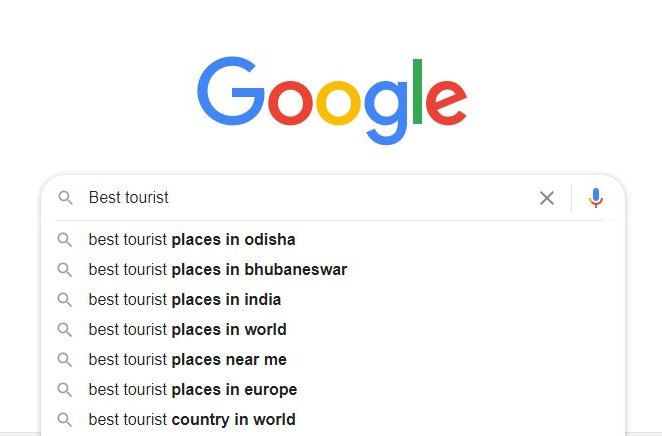The height and width of the screenshot is (436, 662).
Task: Click the magnifier icon beside places in europe
Action: coord(65,390)
